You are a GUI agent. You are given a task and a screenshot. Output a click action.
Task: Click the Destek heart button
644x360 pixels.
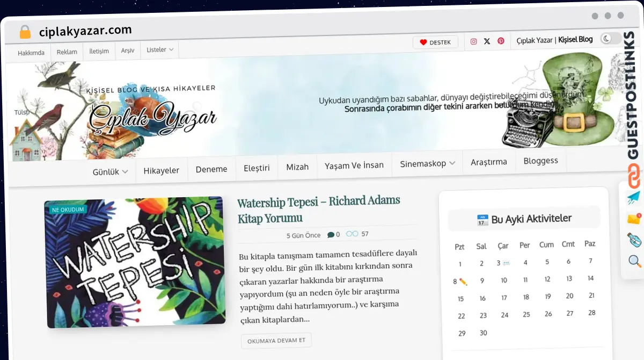coord(435,42)
